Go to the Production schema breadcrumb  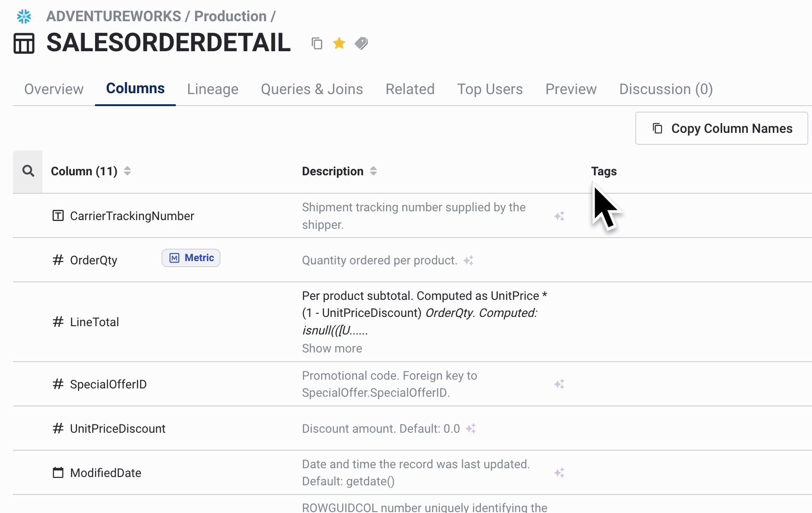point(230,16)
